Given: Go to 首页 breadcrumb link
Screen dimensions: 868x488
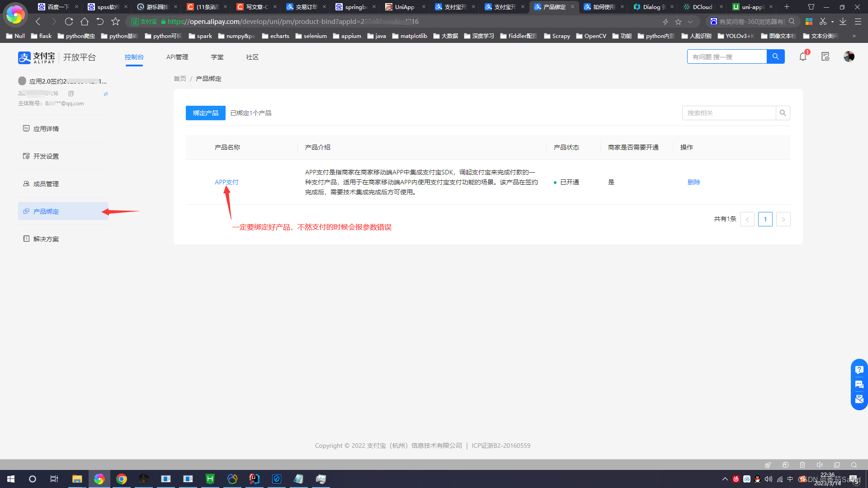Looking at the screenshot, I should (180, 79).
